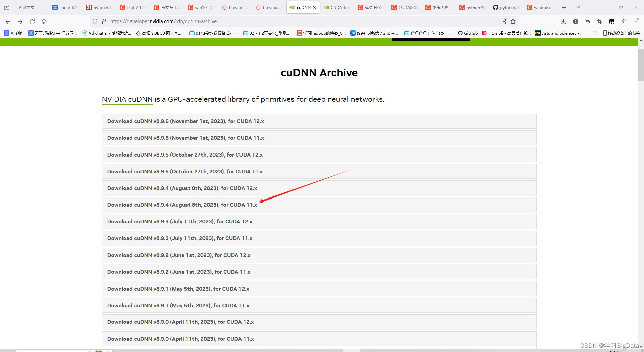Screen dimensions: 644x352
Task: Expand the list all tabs dropdown
Action: click(x=578, y=7)
